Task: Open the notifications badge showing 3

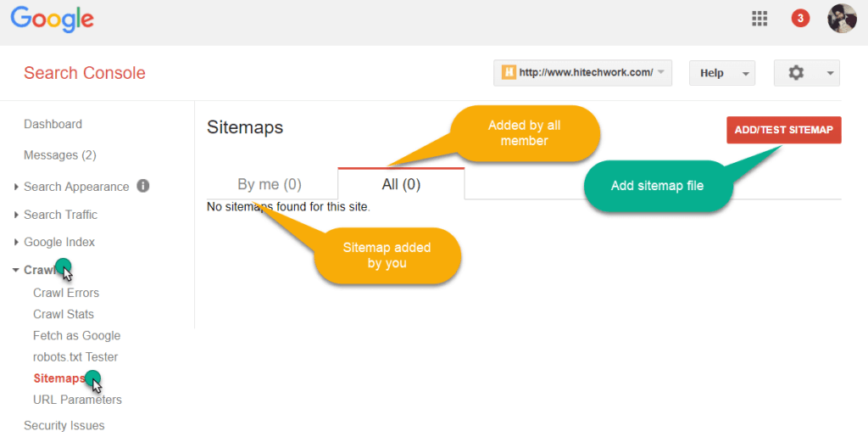Action: click(x=800, y=19)
